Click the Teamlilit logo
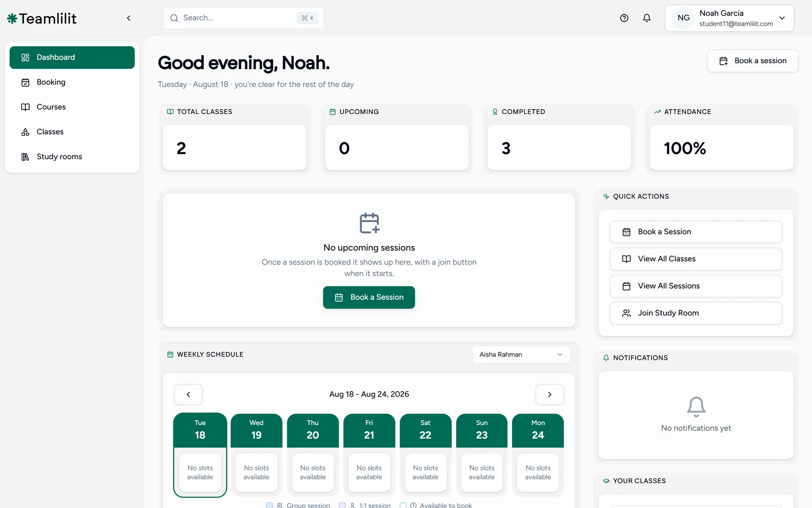 point(42,18)
